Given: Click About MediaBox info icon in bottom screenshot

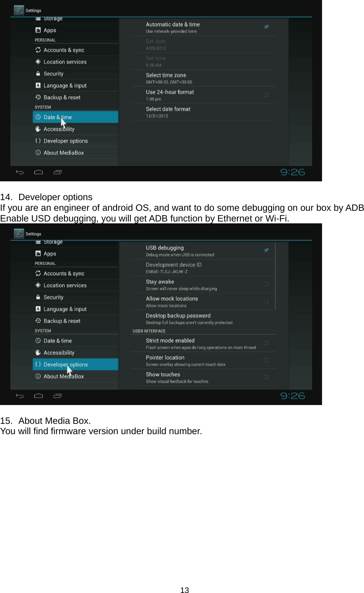Looking at the screenshot, I should 38,376.
